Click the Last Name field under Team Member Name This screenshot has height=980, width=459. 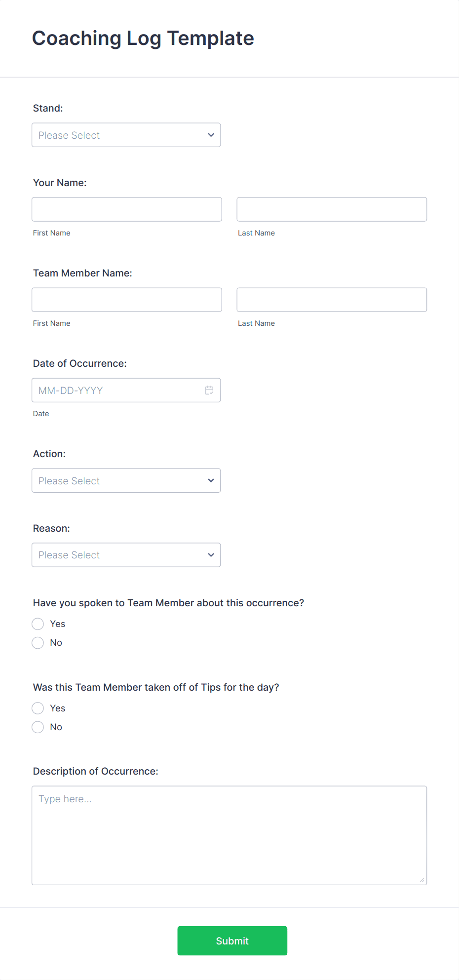331,299
